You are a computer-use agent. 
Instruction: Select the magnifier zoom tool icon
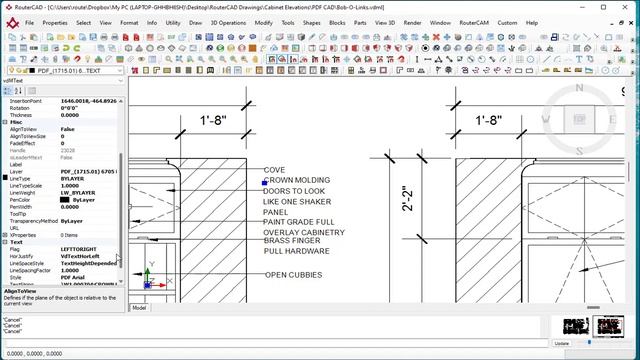[169, 59]
